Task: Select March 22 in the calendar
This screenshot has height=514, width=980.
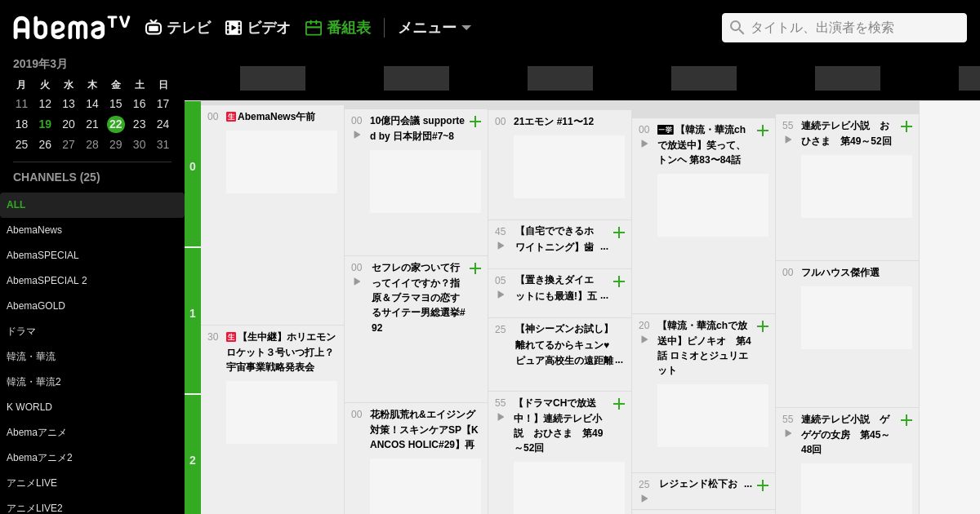Action: 116,124
